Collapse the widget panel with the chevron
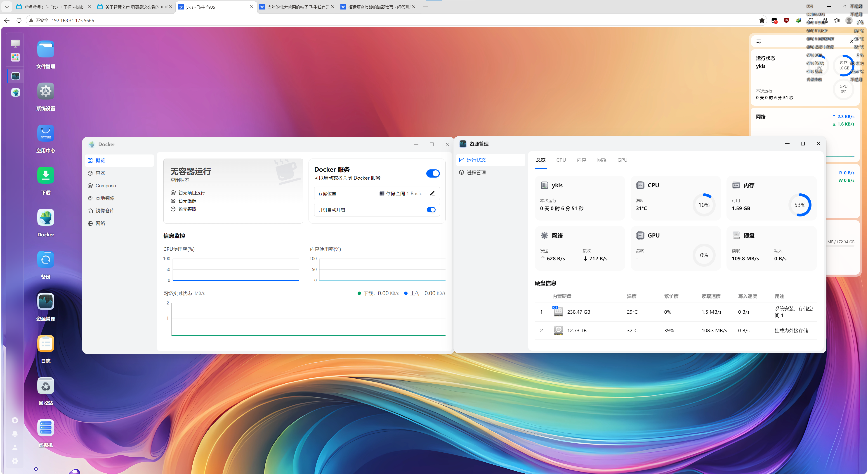 (x=851, y=41)
